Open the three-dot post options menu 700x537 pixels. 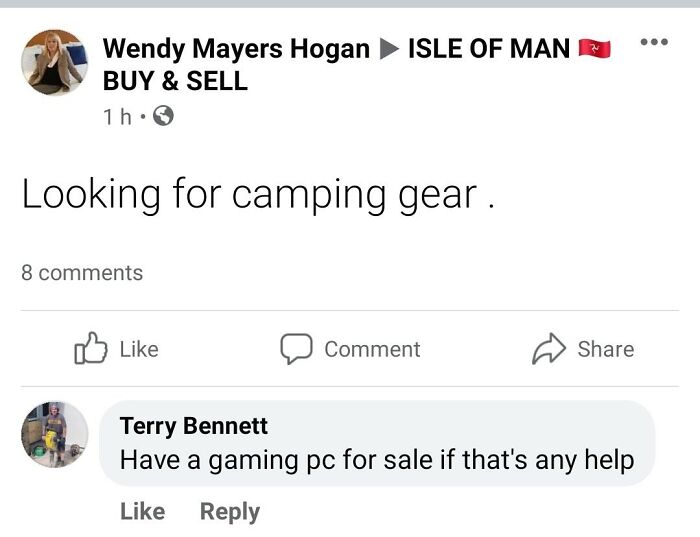(x=653, y=42)
